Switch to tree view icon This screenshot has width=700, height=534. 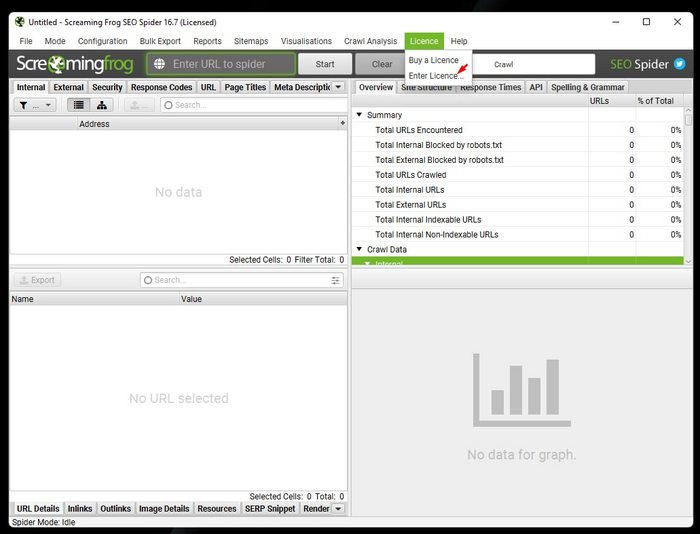point(102,105)
